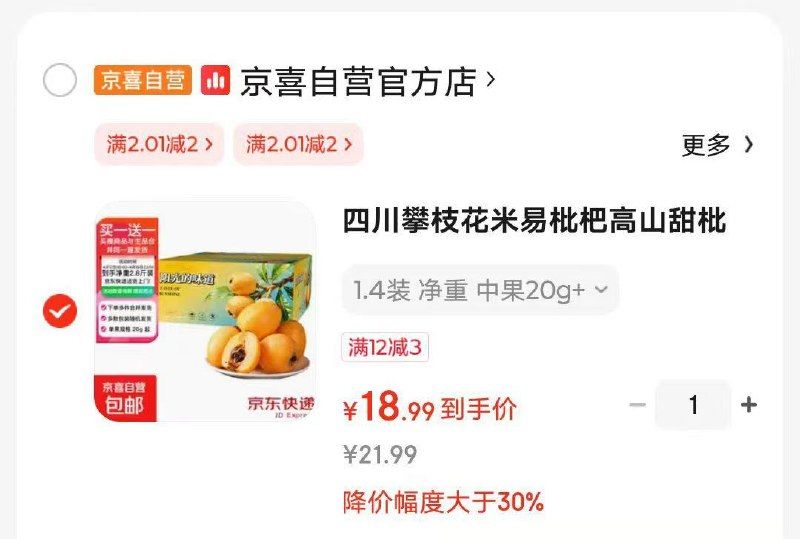Click the chevron after the store name
The image size is (800, 539).
point(490,79)
